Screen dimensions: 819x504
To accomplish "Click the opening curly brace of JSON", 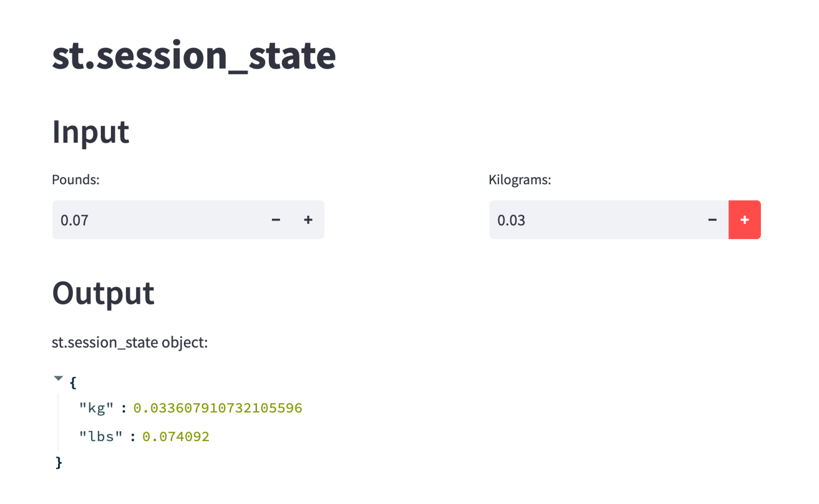I will (x=73, y=383).
